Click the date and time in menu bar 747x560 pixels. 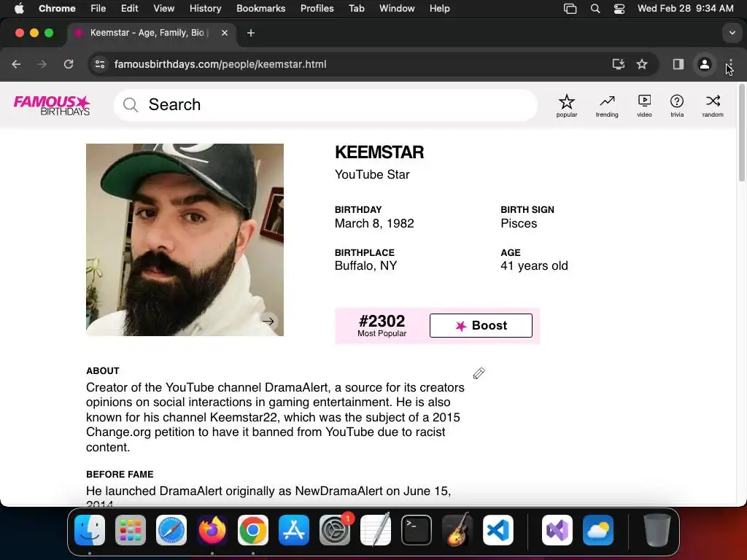click(x=686, y=9)
